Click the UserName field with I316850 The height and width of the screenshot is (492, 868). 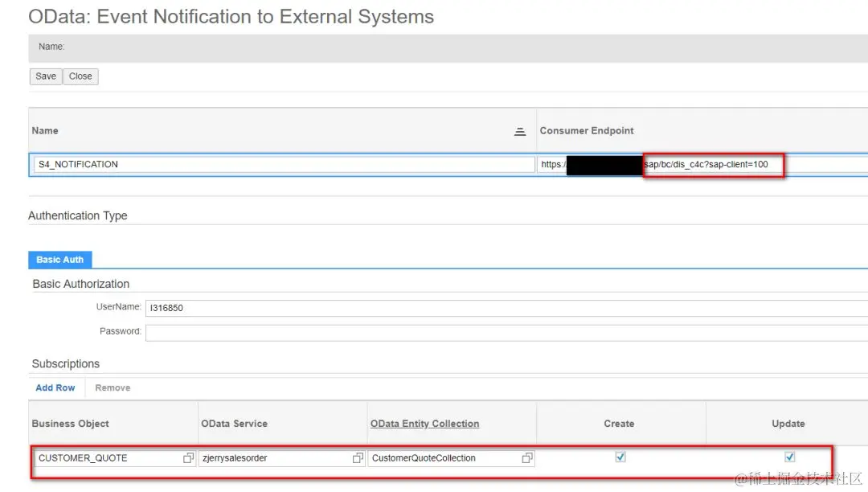506,308
